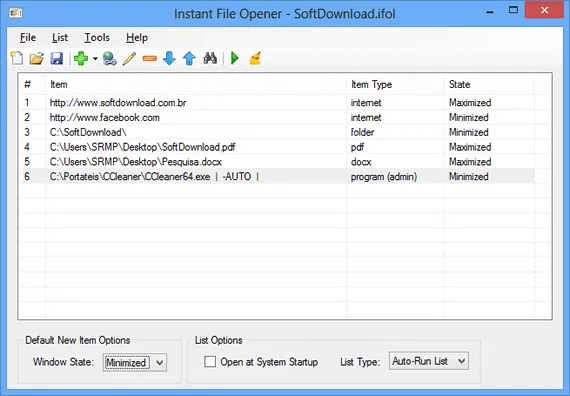This screenshot has width=570, height=396.
Task: Click the globe Add internet link icon
Action: (109, 58)
